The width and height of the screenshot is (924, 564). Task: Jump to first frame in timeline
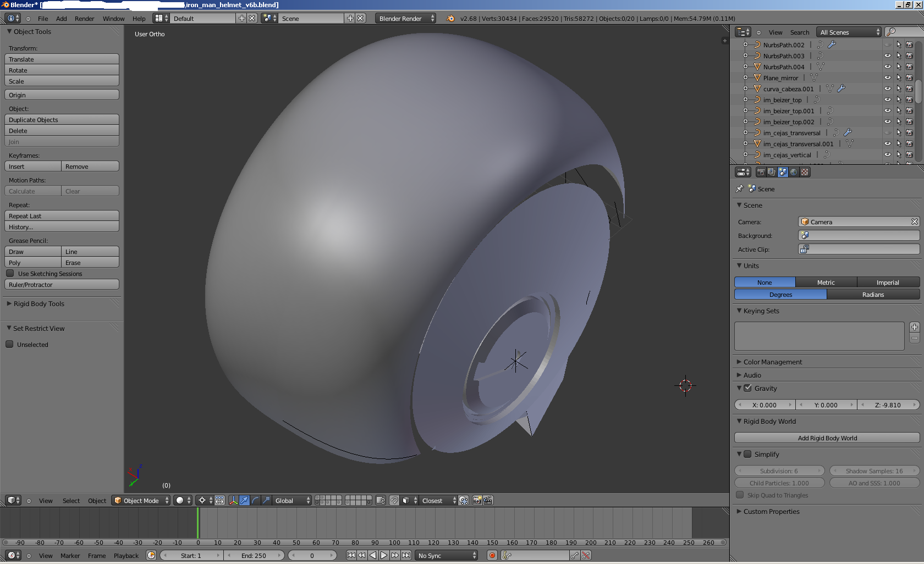point(351,555)
